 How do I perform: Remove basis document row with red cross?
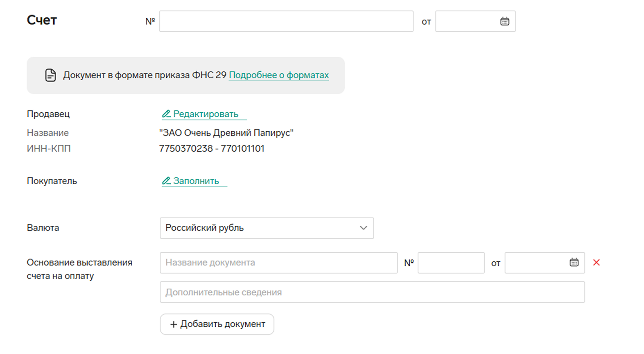pos(596,262)
